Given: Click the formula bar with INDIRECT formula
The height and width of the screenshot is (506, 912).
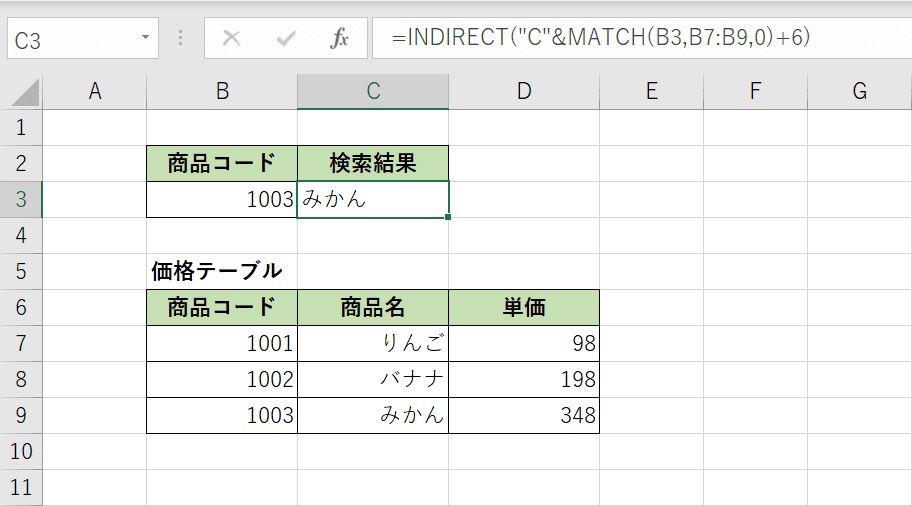Looking at the screenshot, I should pyautogui.click(x=642, y=38).
